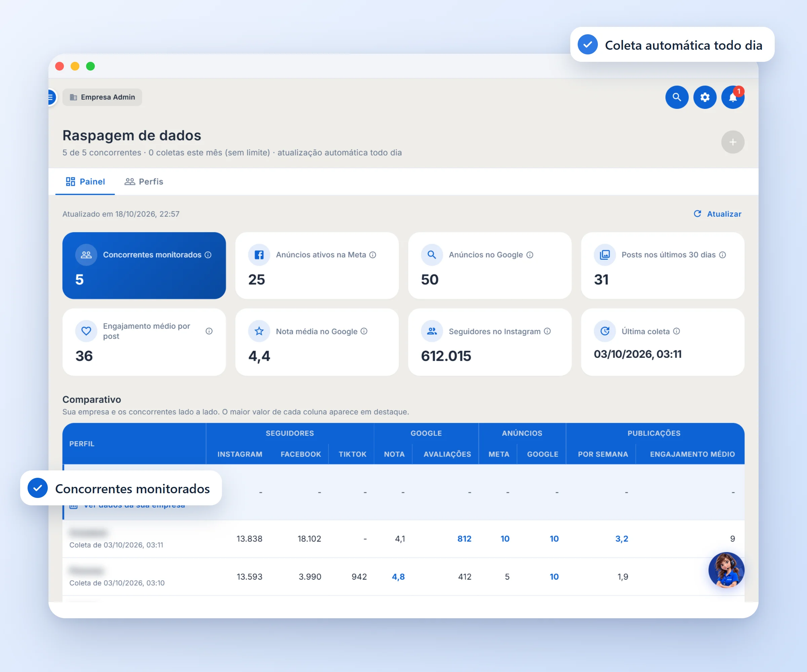This screenshot has width=807, height=672.
Task: Open the search button in header
Action: (x=677, y=97)
